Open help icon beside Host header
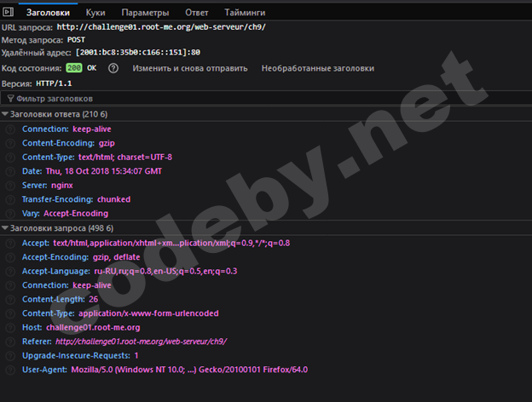The width and height of the screenshot is (532, 402). pyautogui.click(x=10, y=328)
